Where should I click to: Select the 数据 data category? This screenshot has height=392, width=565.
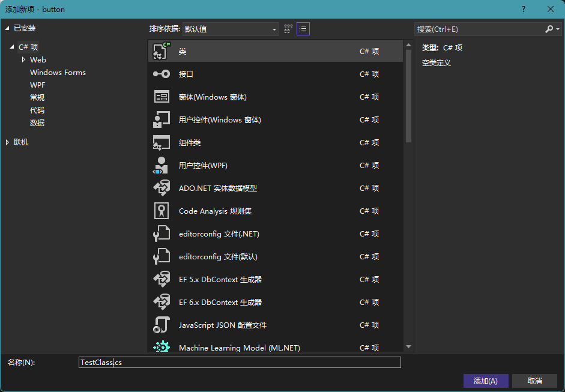coord(37,123)
